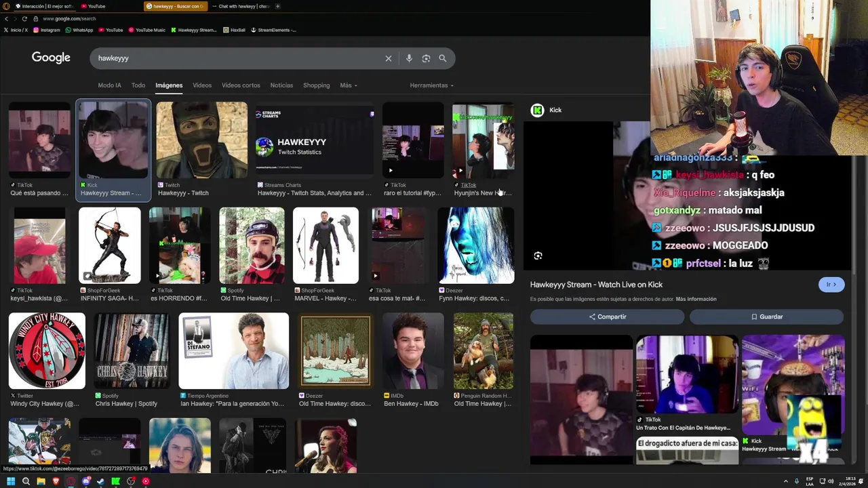Click the Ir button in the preview panel
Screen dimensions: 868x488
[831, 285]
